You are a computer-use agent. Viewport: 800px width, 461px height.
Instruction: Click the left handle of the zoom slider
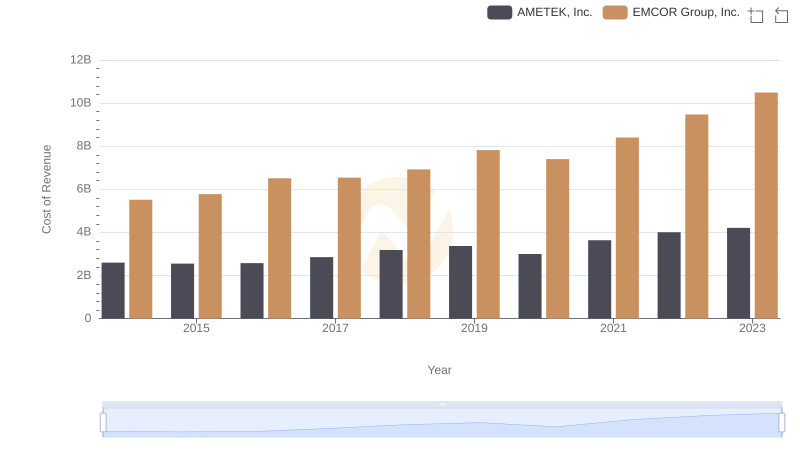point(103,423)
